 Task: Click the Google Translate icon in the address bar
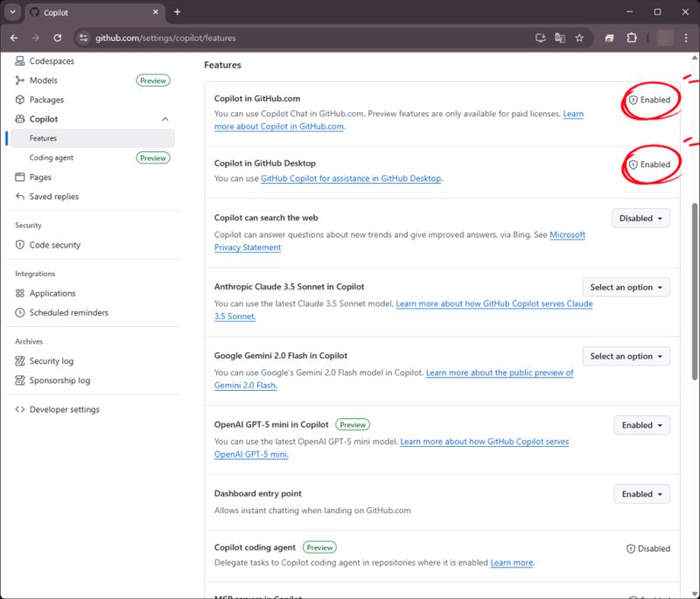coord(562,38)
